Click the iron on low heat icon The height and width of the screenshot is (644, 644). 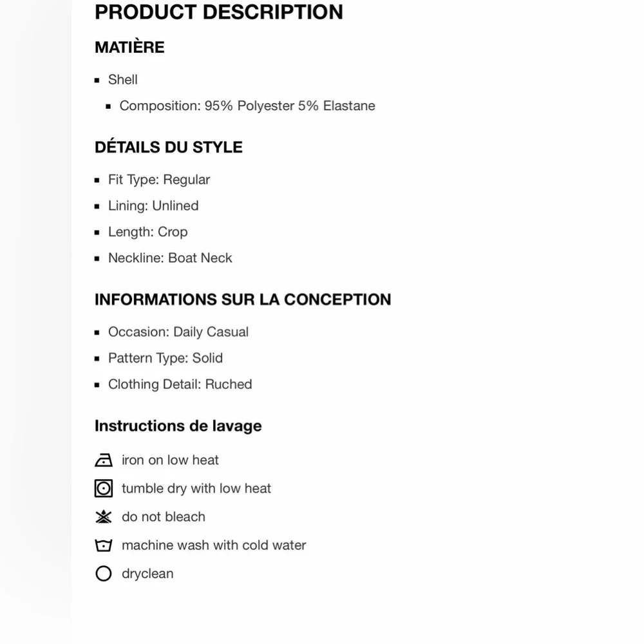103,460
